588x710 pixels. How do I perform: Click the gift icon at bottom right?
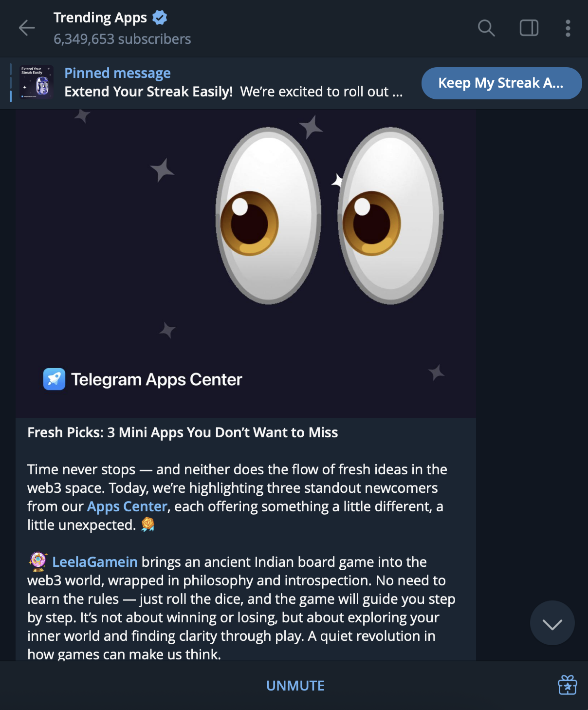point(567,685)
